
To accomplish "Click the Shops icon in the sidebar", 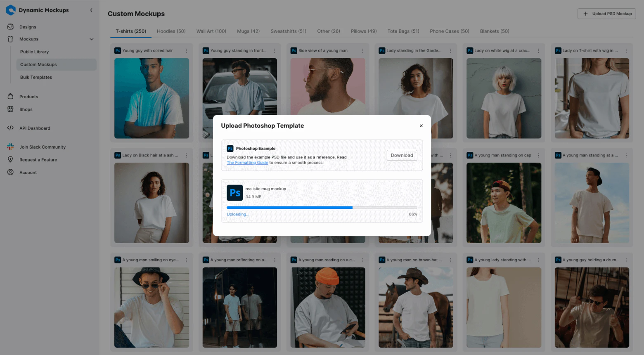I will pos(10,109).
